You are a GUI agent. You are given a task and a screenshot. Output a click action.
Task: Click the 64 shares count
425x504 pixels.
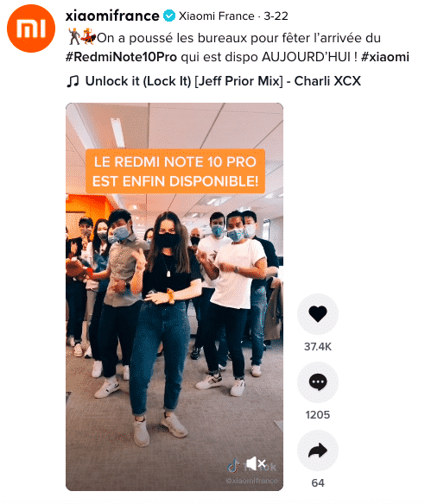tap(318, 482)
